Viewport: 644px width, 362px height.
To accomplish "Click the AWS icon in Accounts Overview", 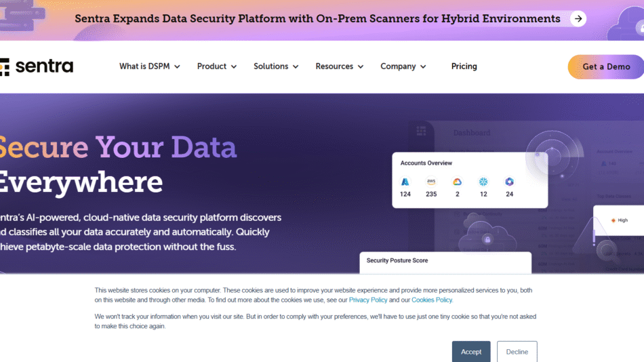I will coord(431,182).
